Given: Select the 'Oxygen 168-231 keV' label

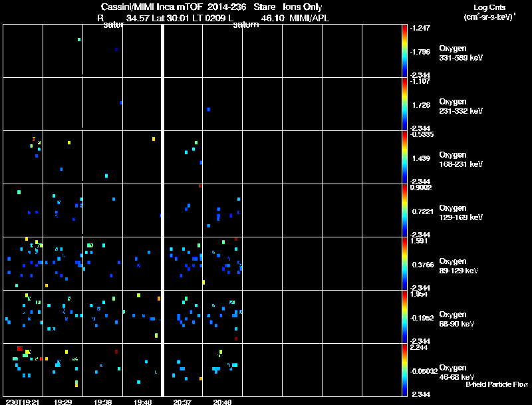Looking at the screenshot, I should pos(461,160).
